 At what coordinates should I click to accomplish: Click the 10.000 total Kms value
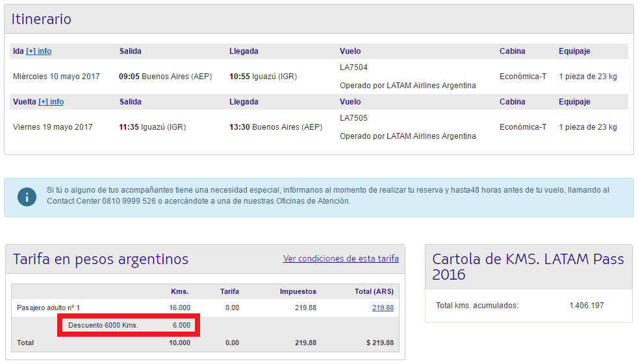tap(179, 343)
